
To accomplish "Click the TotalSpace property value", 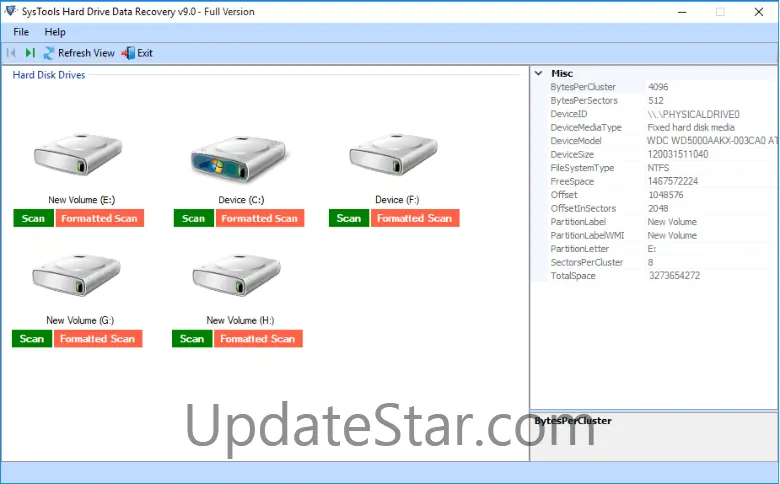I will [674, 276].
